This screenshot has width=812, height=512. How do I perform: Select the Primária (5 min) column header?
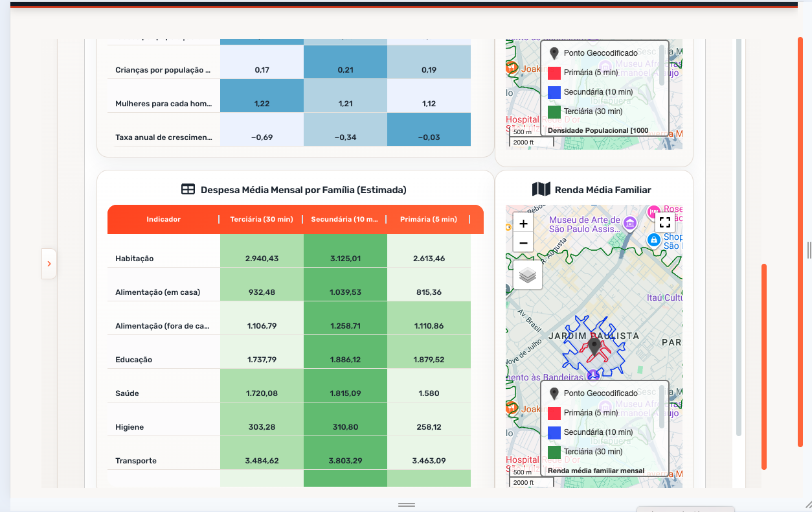pyautogui.click(x=429, y=219)
